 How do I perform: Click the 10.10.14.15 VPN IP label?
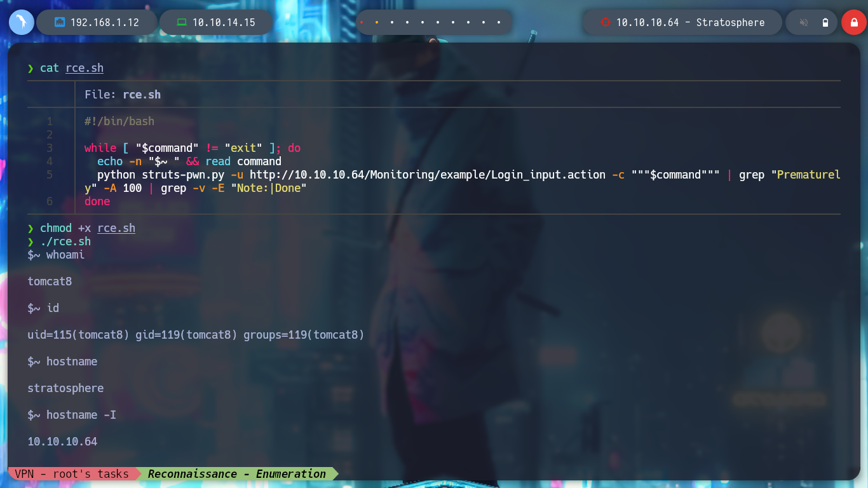tap(224, 22)
